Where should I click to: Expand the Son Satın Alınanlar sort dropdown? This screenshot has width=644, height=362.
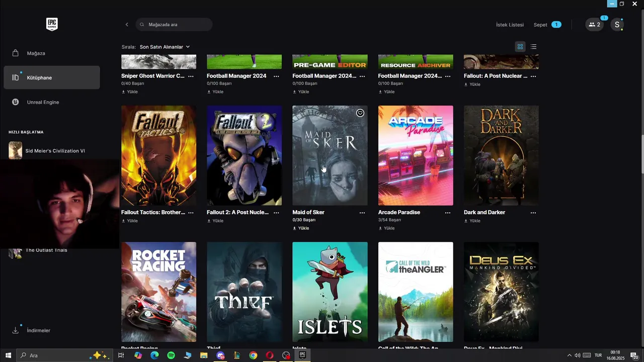pyautogui.click(x=165, y=47)
